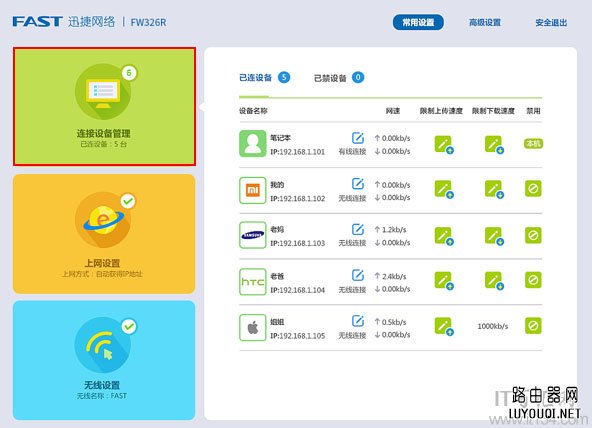The height and width of the screenshot is (428, 592).
Task: Go to 高级设置 page
Action: click(485, 23)
